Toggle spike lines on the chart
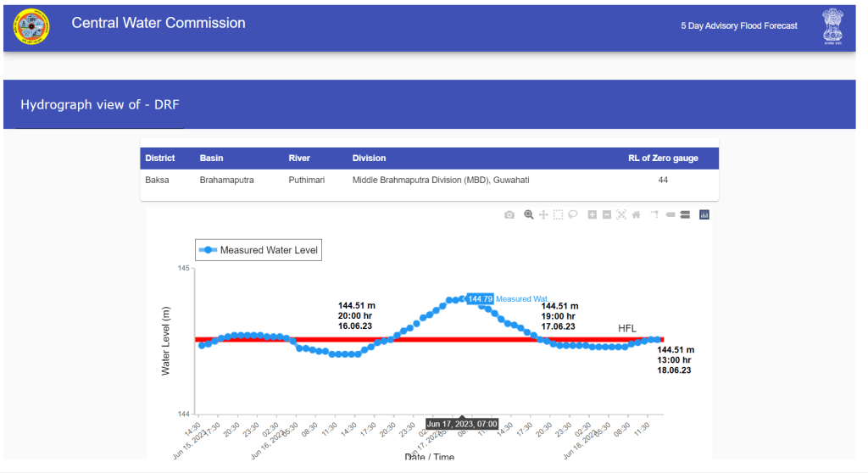 click(x=654, y=215)
